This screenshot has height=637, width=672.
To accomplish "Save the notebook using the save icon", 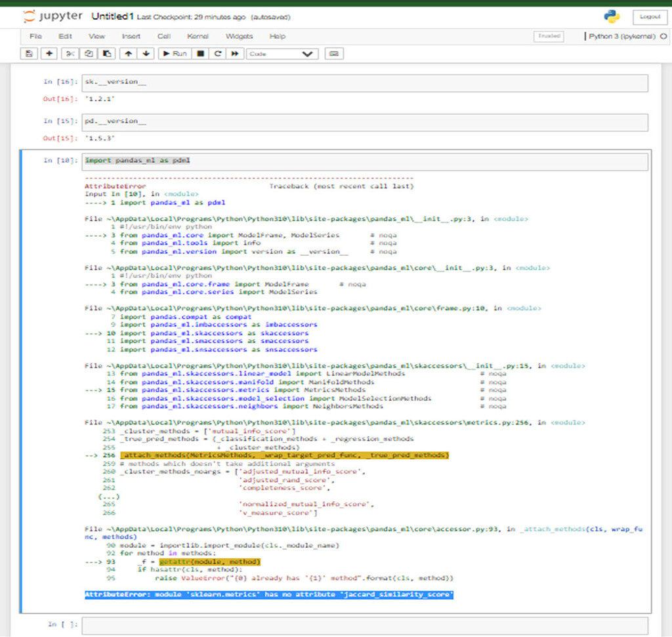I will tap(29, 53).
